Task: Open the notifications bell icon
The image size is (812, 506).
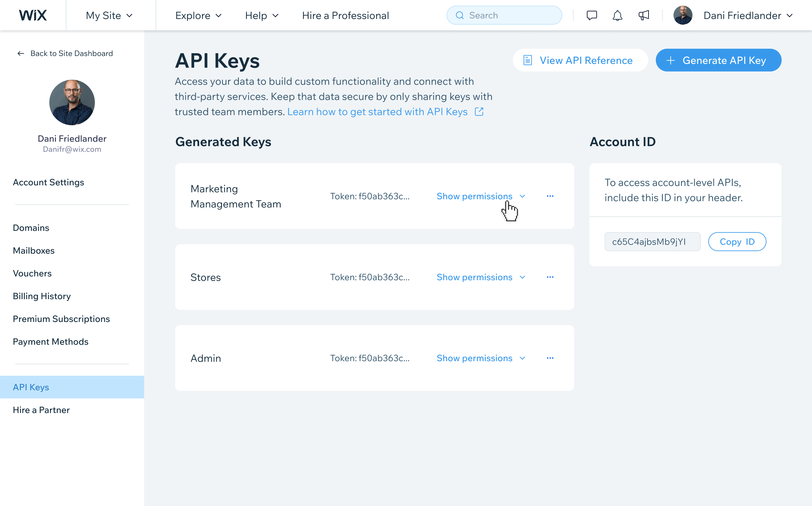Action: [x=617, y=15]
